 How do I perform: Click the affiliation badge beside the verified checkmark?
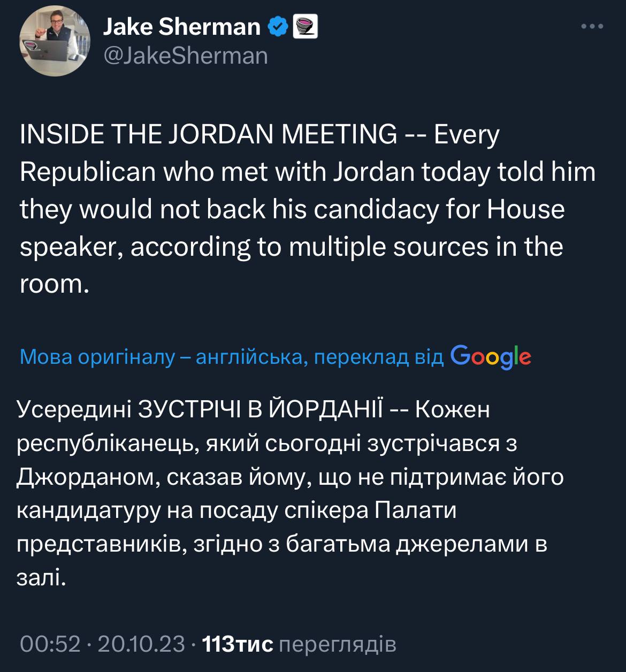tap(306, 26)
